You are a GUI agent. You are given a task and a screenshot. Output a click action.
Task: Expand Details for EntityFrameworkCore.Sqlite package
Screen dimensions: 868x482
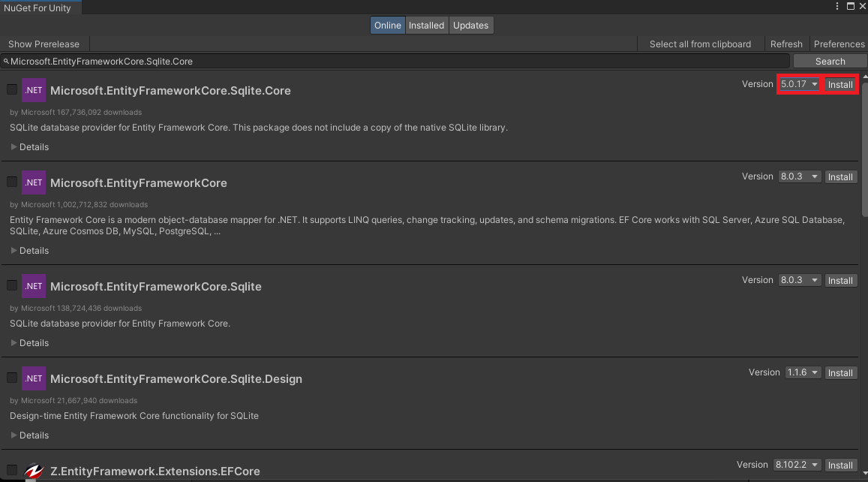pyautogui.click(x=30, y=343)
